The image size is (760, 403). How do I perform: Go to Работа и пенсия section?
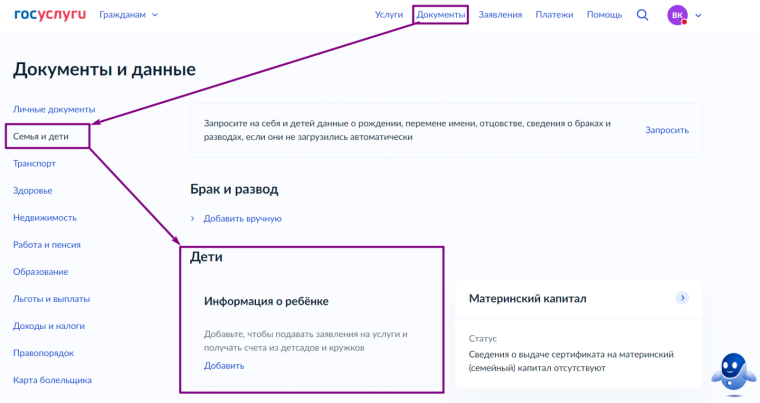[47, 245]
